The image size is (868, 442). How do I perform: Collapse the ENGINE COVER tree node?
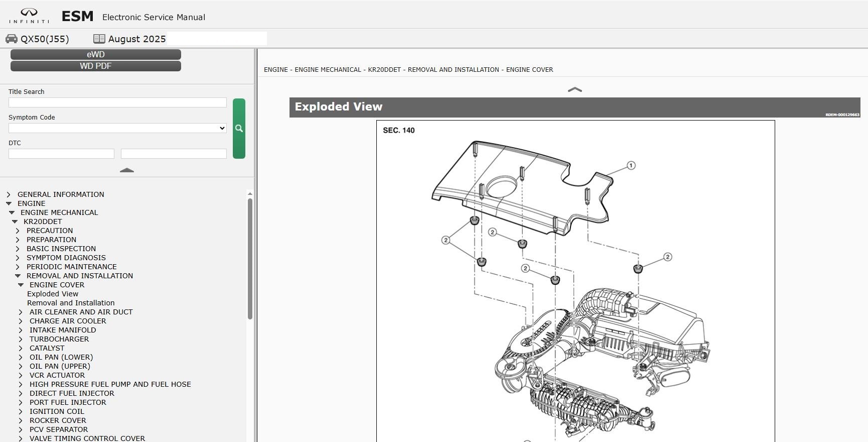(x=21, y=285)
